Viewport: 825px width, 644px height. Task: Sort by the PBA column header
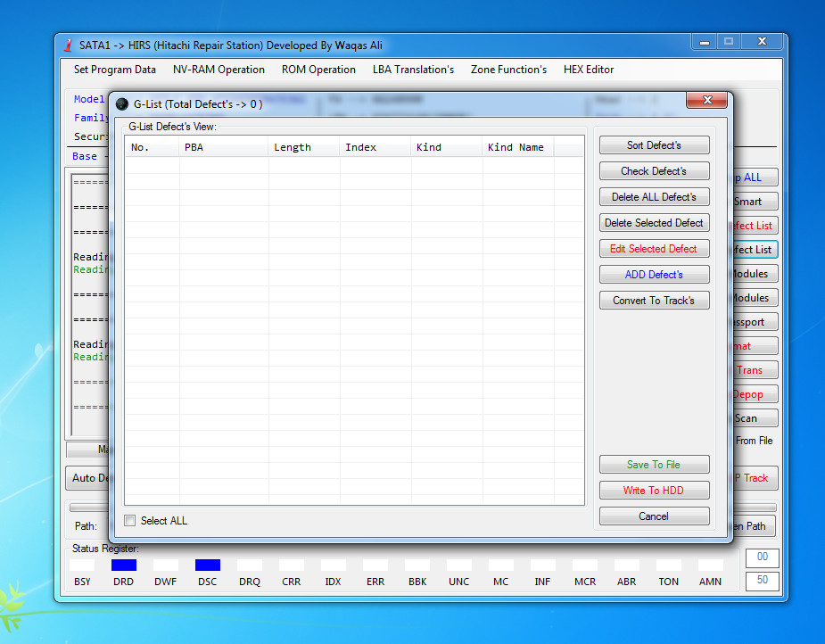(224, 147)
